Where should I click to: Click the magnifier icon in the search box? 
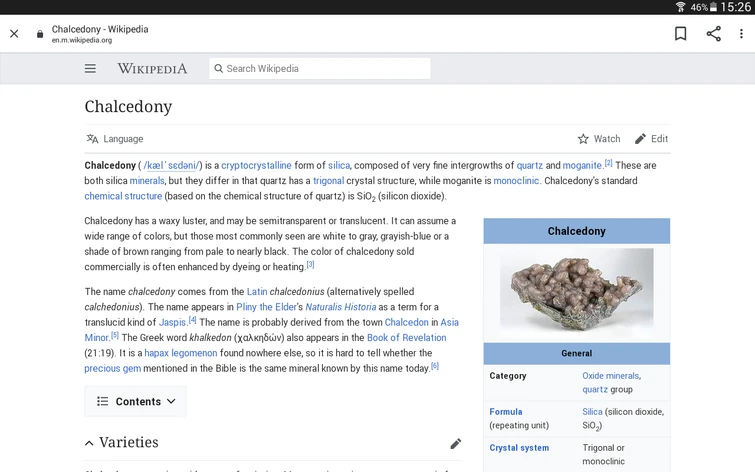tap(219, 68)
